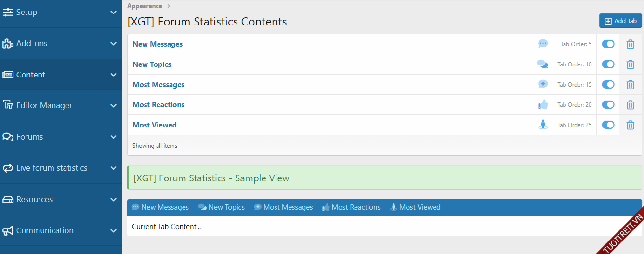This screenshot has height=254, width=644.
Task: Delete the New Messages tab via trash icon
Action: pos(630,44)
